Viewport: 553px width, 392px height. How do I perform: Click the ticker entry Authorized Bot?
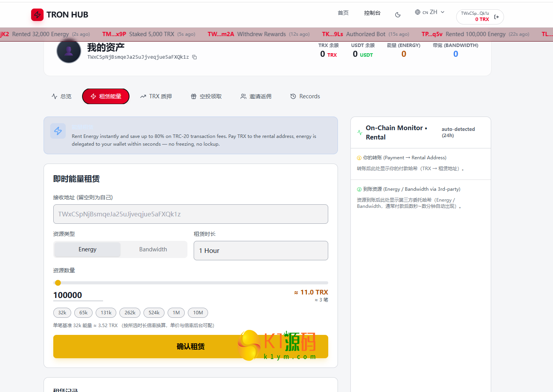click(366, 34)
